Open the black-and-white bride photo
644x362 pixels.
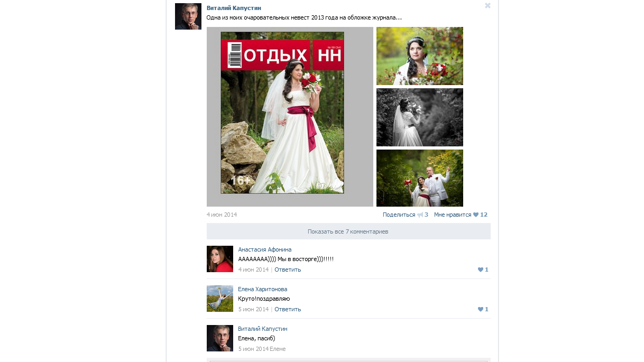419,117
